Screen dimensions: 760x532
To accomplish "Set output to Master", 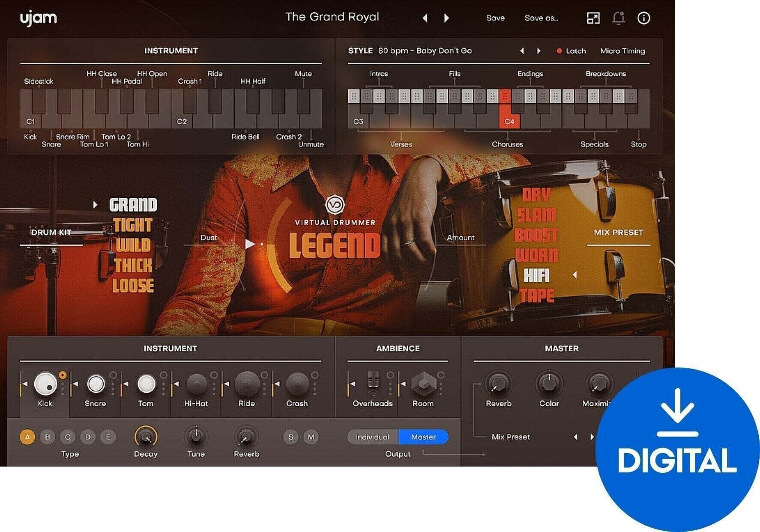I will point(423,437).
